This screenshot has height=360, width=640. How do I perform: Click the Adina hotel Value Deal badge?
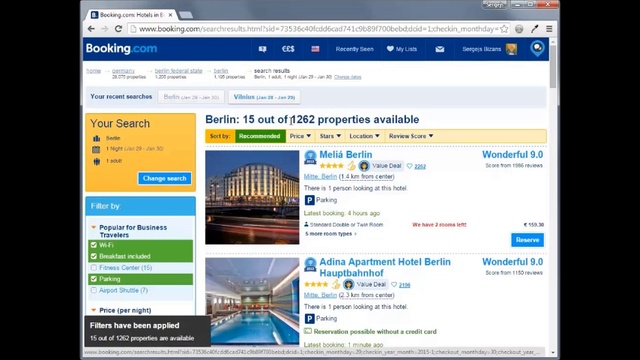[365, 284]
